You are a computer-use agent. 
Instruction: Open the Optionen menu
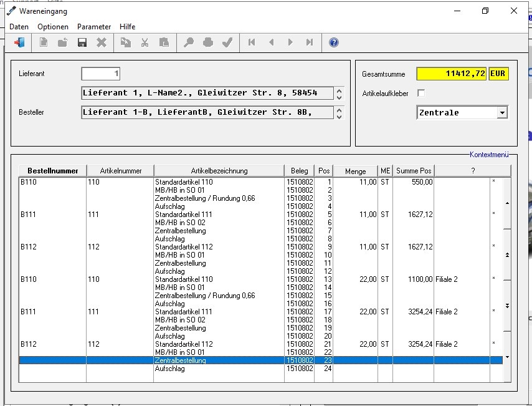53,27
